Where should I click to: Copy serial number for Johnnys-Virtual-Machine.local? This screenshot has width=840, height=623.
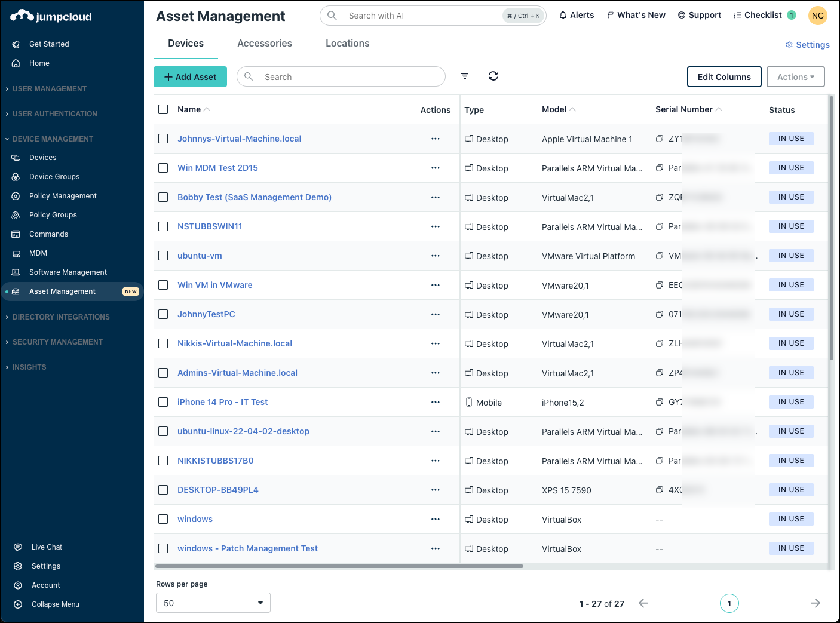660,139
